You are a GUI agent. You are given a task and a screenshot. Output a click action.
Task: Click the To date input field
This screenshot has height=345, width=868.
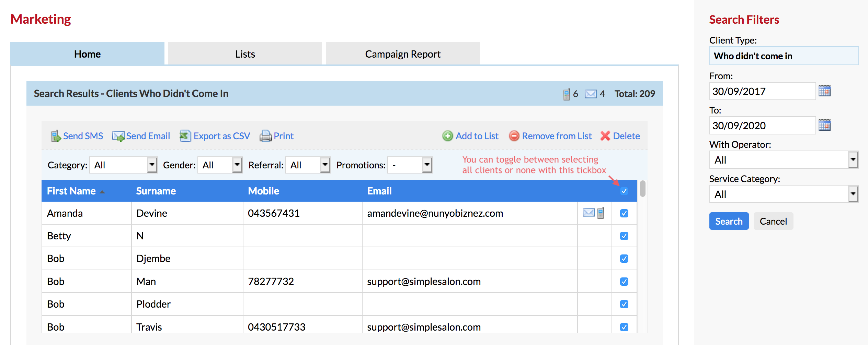(762, 126)
